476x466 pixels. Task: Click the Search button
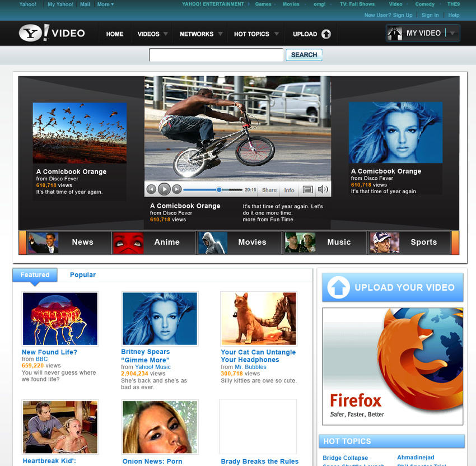304,55
